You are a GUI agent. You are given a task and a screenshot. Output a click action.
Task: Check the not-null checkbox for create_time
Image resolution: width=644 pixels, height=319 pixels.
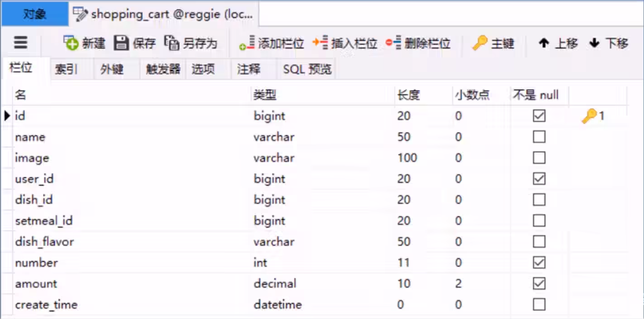click(539, 305)
